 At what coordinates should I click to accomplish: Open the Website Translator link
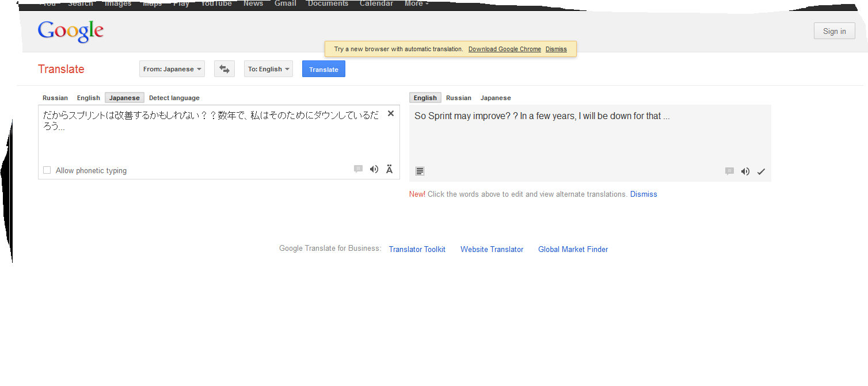(492, 249)
